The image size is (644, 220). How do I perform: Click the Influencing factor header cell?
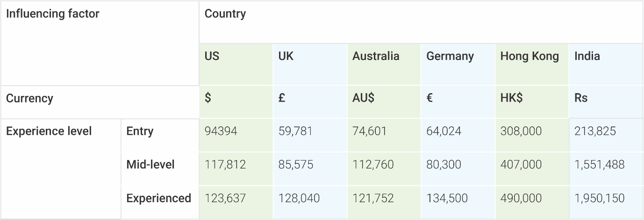pos(100,43)
